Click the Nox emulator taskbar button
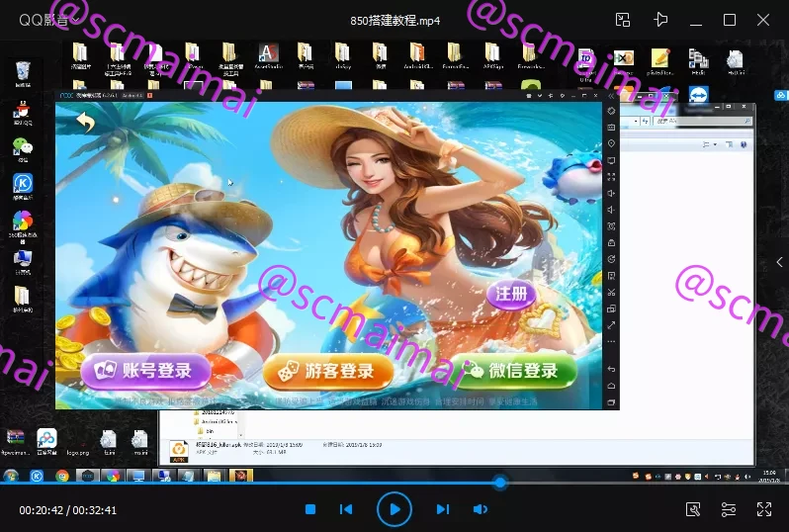789x532 pixels. coord(87,475)
